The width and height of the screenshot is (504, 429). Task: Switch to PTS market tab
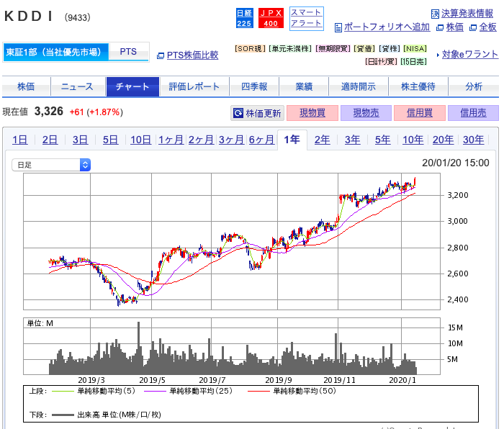point(129,52)
